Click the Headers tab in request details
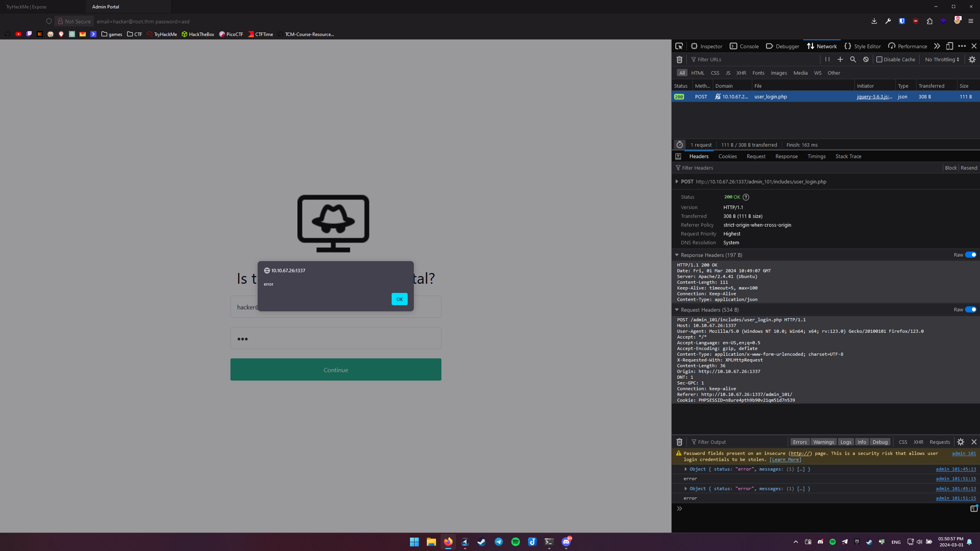The height and width of the screenshot is (551, 980). pyautogui.click(x=699, y=156)
